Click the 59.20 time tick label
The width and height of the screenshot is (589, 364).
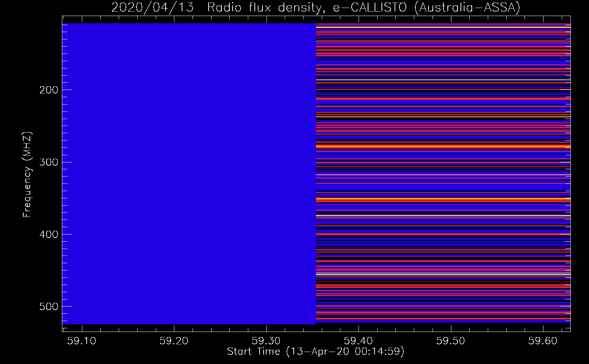coord(174,341)
